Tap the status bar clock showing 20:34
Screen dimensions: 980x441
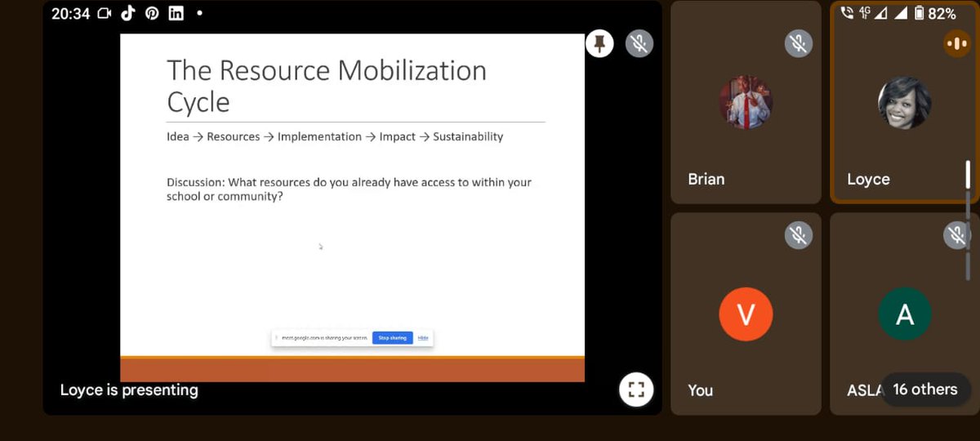pos(70,13)
